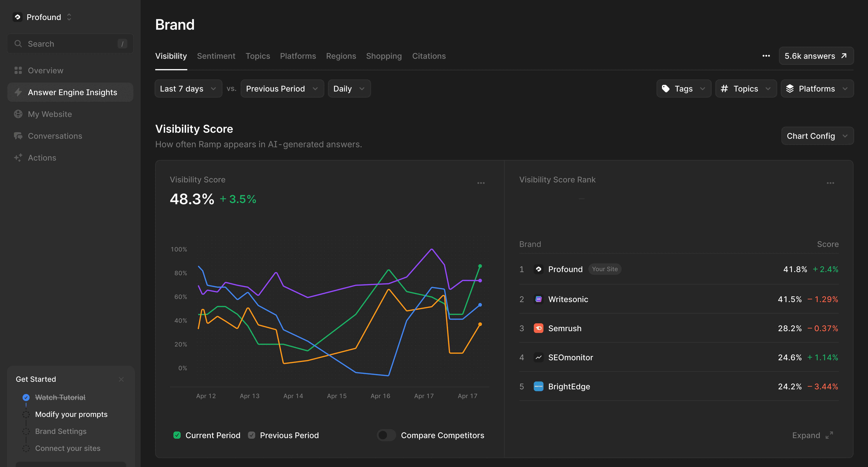Click the green line endpoint on chart
This screenshot has height=467, width=868.
(x=480, y=266)
